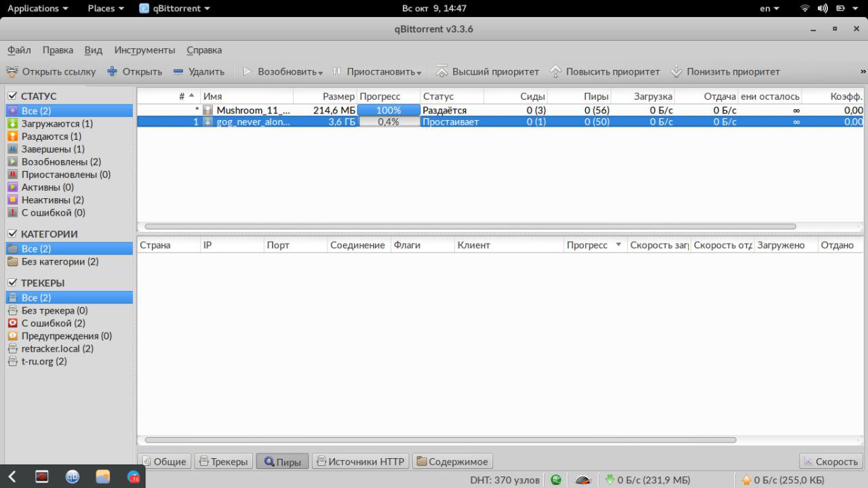Screen dimensions: 868x488
Task: Open the Правка menu
Action: point(58,50)
